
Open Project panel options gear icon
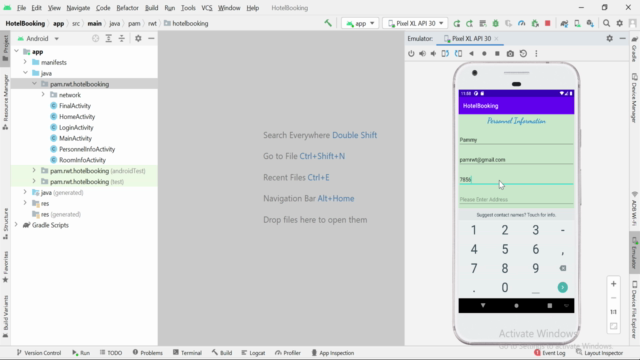(138, 38)
